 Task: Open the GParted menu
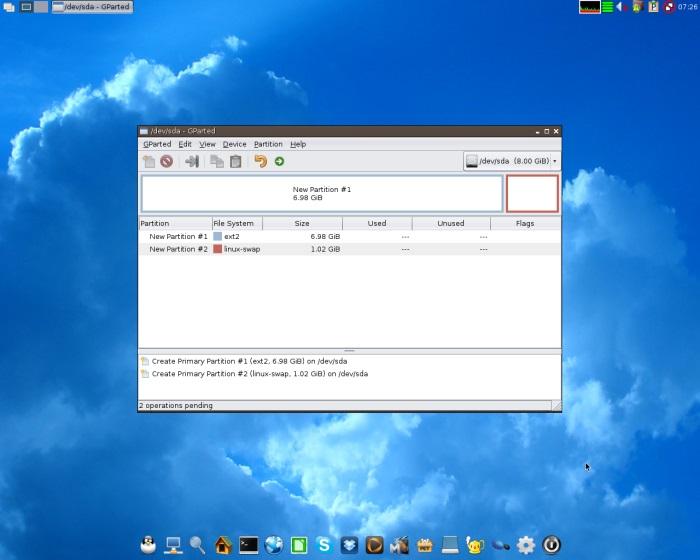tap(157, 144)
